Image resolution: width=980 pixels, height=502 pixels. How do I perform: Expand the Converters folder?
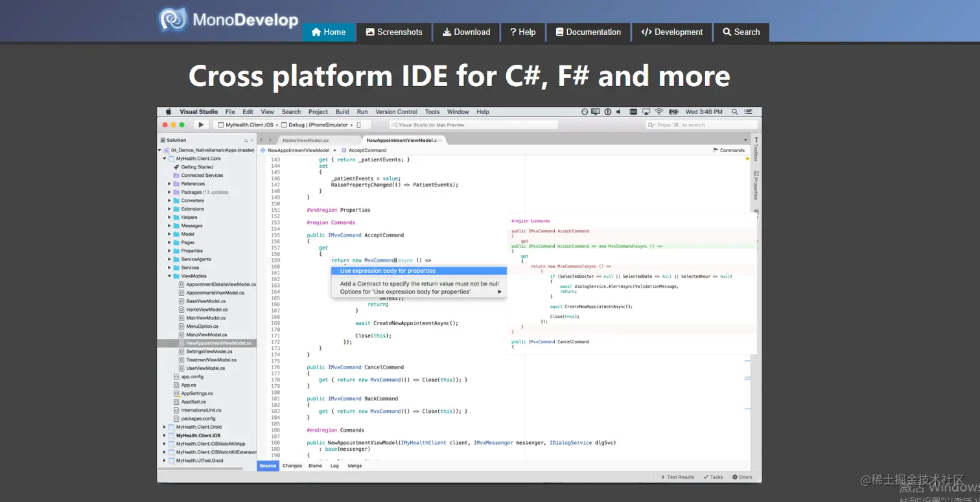[x=169, y=201]
